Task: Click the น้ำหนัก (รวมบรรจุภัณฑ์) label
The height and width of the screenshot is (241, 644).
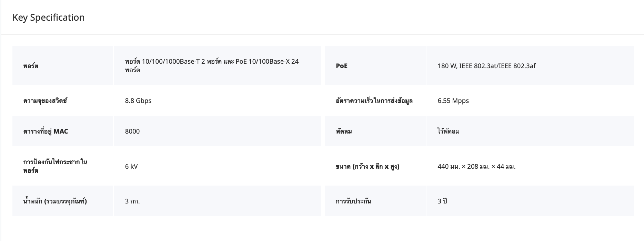Action: (x=55, y=201)
